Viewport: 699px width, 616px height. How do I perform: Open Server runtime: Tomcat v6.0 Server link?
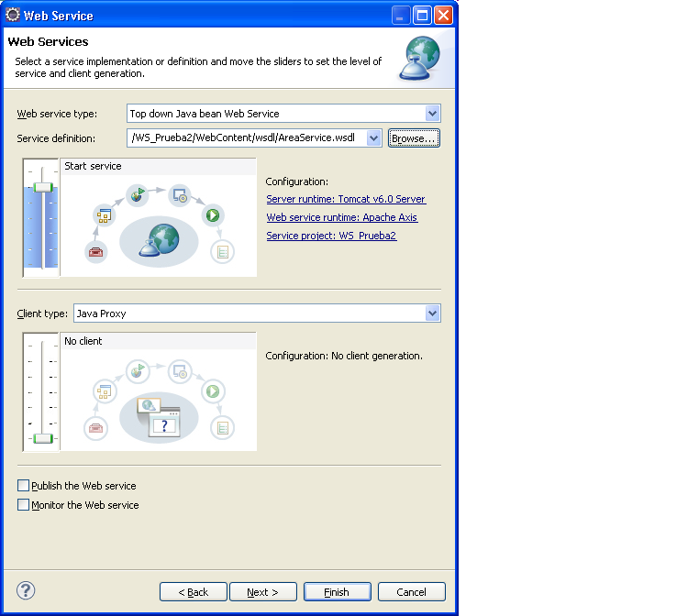pos(346,199)
